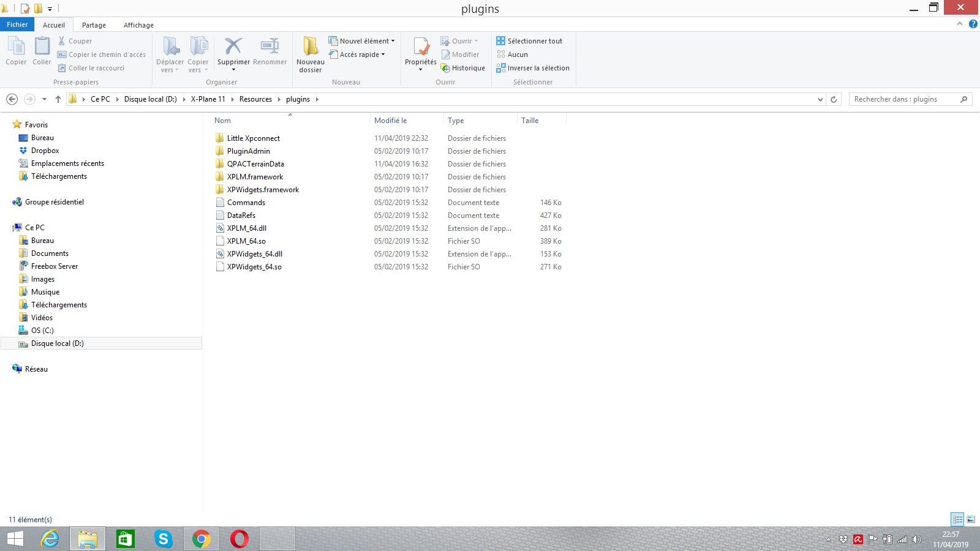Click Modifier in the Ouvrir group
This screenshot has width=980, height=551.
point(460,54)
